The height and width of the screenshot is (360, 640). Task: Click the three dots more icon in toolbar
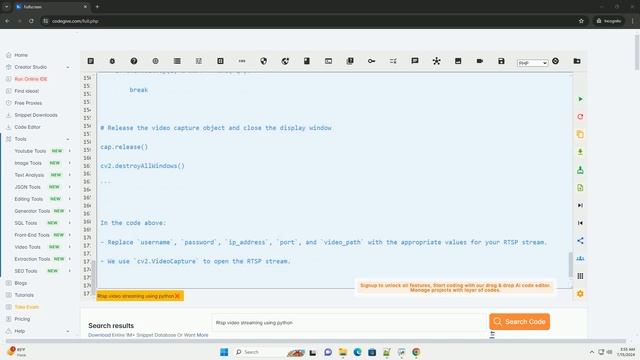pos(242,61)
